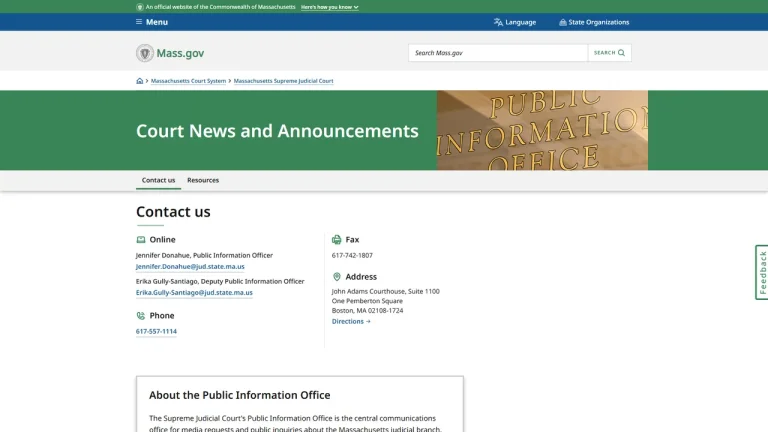Image resolution: width=768 pixels, height=432 pixels.
Task: Open the Feedback side tab
Action: point(762,272)
